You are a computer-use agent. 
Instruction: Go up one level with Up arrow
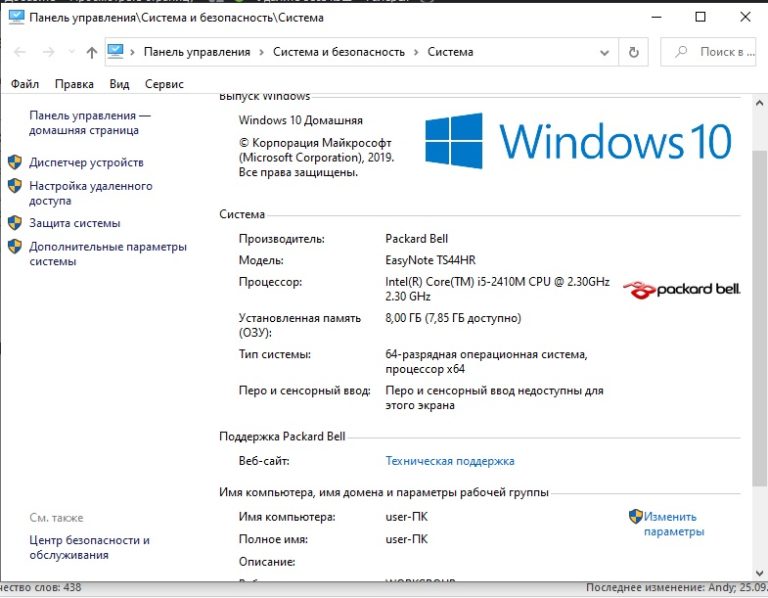[x=92, y=52]
